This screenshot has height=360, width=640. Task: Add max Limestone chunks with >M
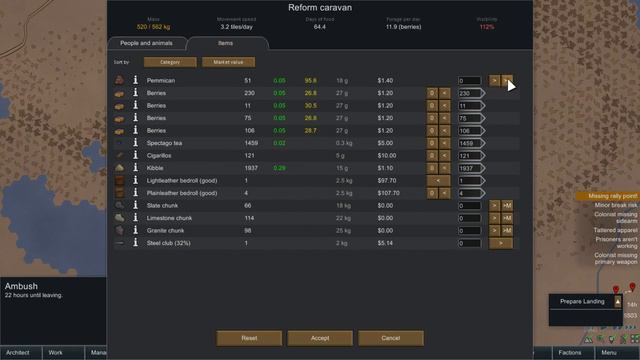507,218
